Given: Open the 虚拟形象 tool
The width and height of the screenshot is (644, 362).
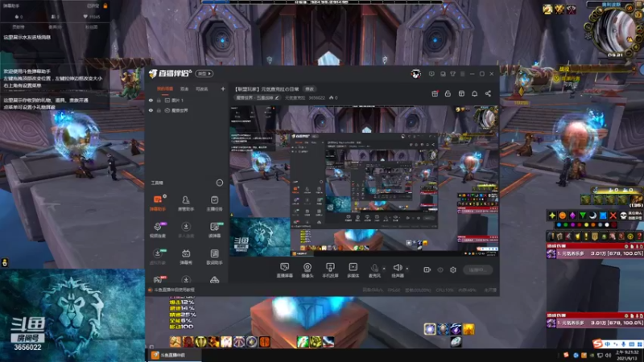Looking at the screenshot, I should (158, 256).
